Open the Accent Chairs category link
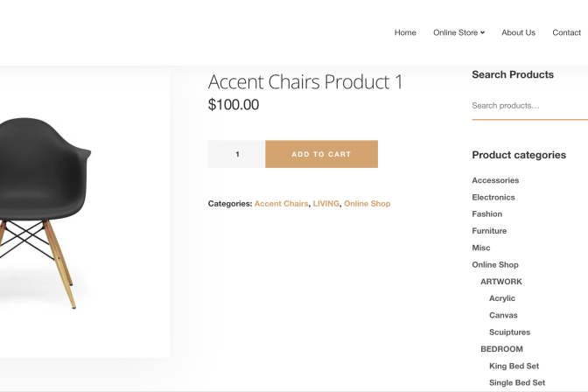Image resolution: width=588 pixels, height=392 pixels. point(281,204)
